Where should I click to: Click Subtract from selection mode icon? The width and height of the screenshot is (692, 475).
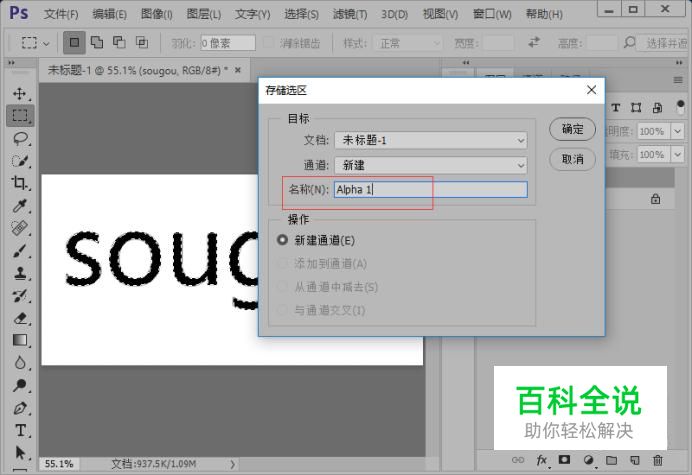119,42
